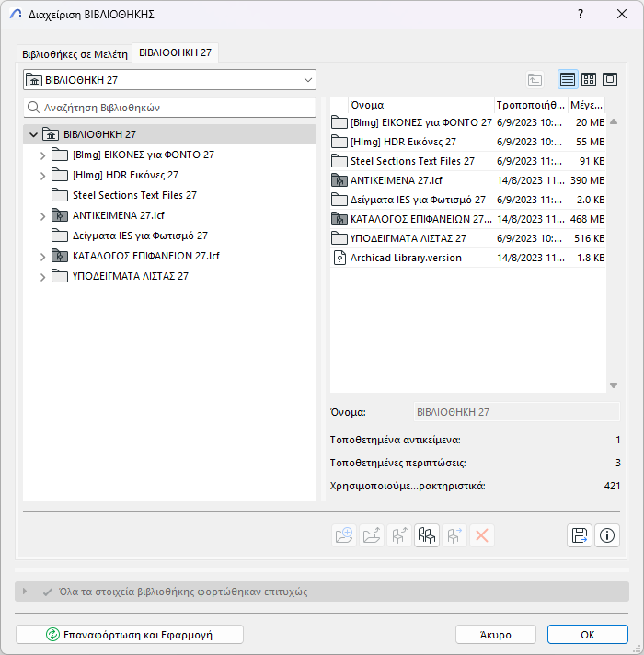The height and width of the screenshot is (655, 644).
Task: Switch to large preview view icon
Action: tap(610, 79)
